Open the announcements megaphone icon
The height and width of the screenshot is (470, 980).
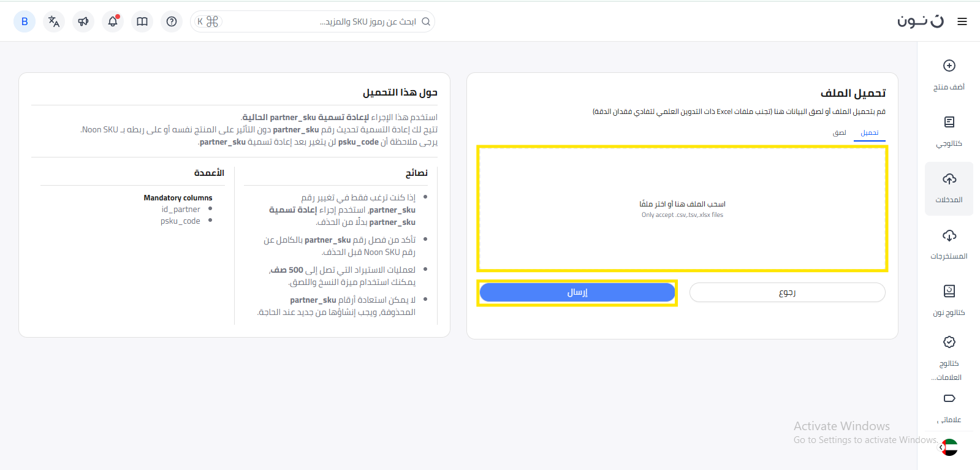[x=83, y=21]
